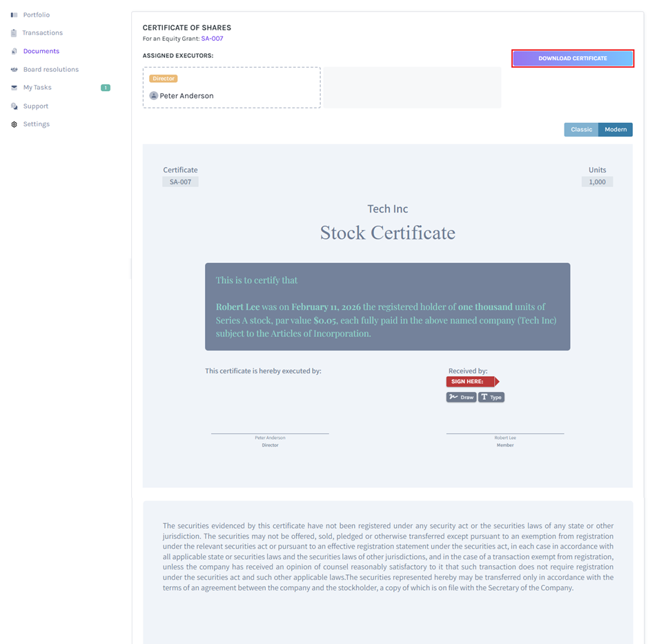Click the Certificate number SA-007 field
The height and width of the screenshot is (644, 648).
pyautogui.click(x=180, y=181)
